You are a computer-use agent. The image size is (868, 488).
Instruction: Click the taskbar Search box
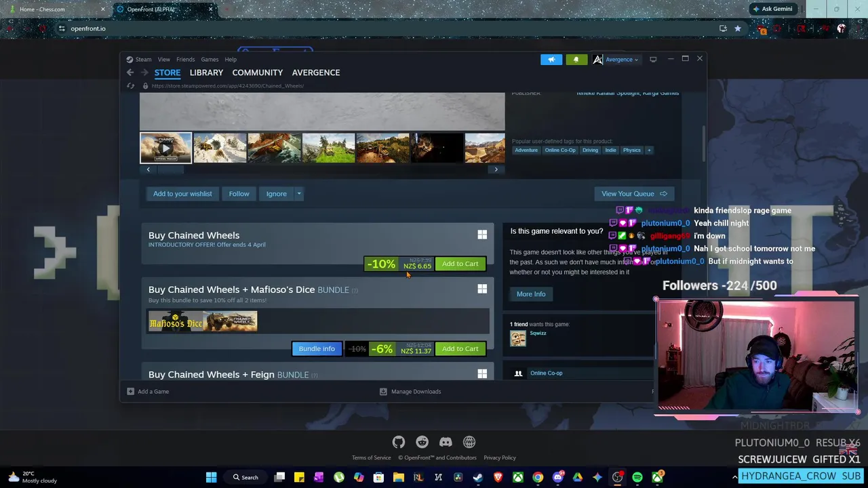(x=245, y=478)
